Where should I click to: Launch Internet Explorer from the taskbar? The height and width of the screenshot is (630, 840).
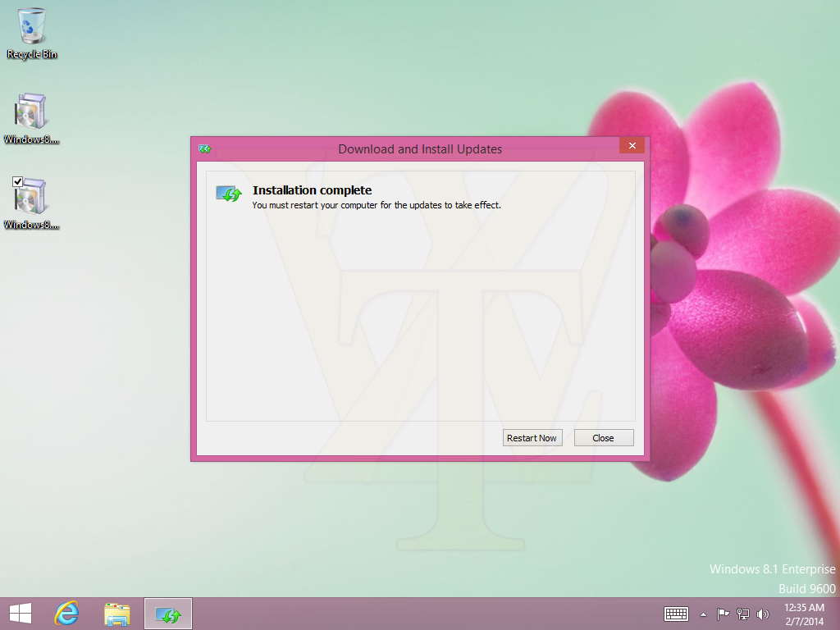tap(67, 614)
